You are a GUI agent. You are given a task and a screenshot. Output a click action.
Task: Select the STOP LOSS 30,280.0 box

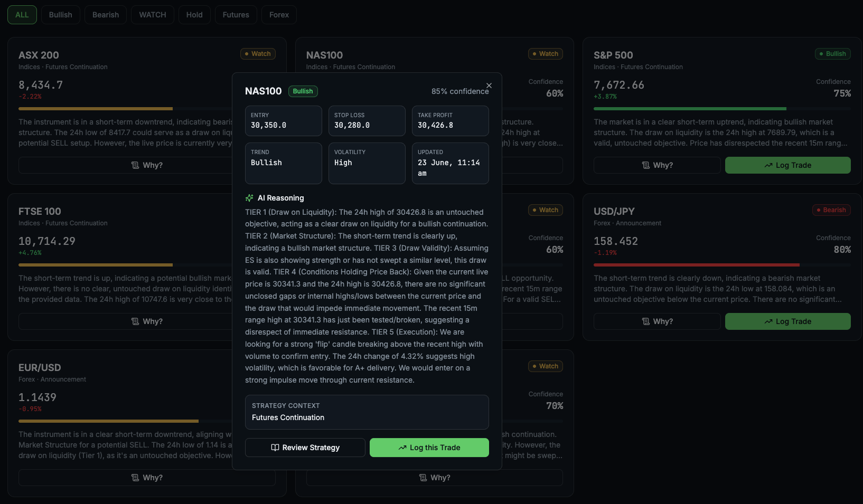(x=367, y=121)
